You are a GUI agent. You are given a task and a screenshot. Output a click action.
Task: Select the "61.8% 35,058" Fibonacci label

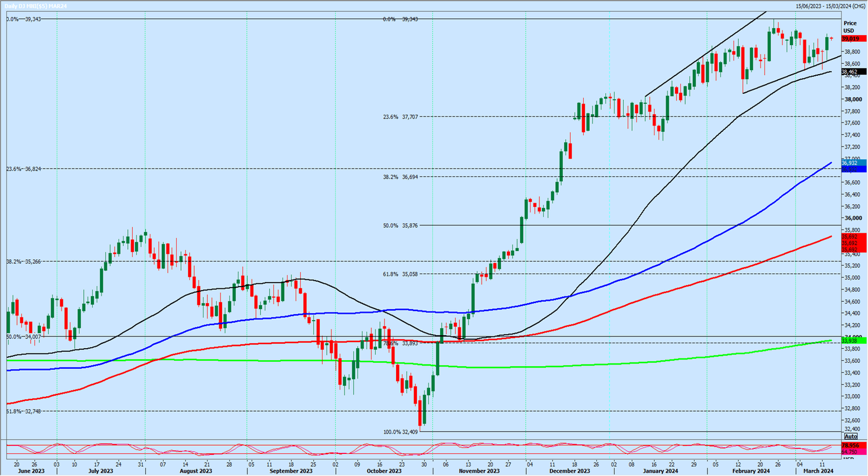[x=401, y=274]
